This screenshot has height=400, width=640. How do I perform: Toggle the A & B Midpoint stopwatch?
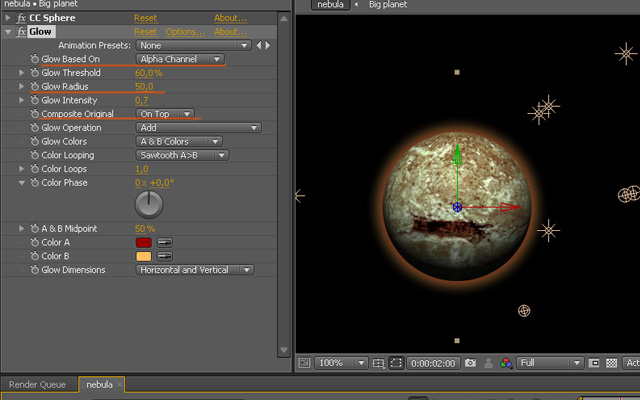coord(35,229)
